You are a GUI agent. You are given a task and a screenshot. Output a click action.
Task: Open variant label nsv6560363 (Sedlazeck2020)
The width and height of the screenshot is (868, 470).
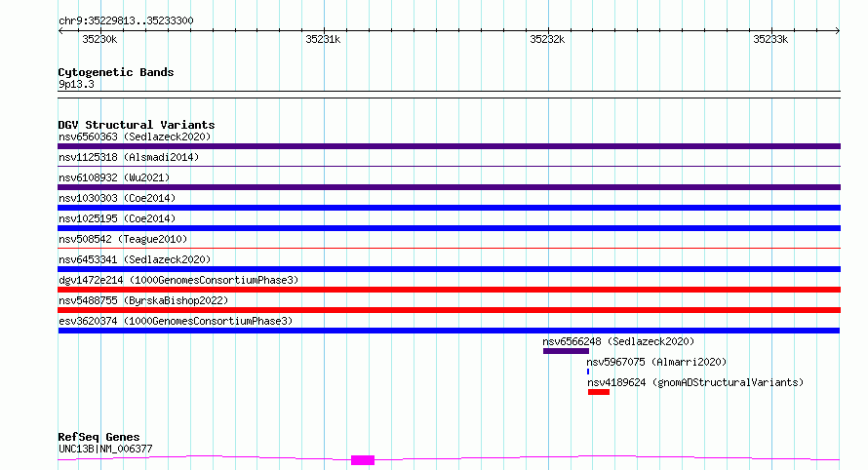coord(135,137)
